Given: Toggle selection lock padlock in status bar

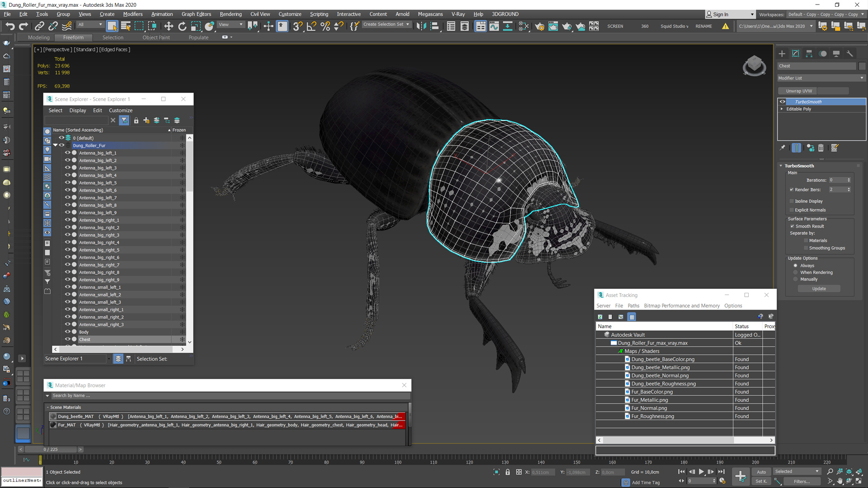Looking at the screenshot, I should [x=508, y=472].
